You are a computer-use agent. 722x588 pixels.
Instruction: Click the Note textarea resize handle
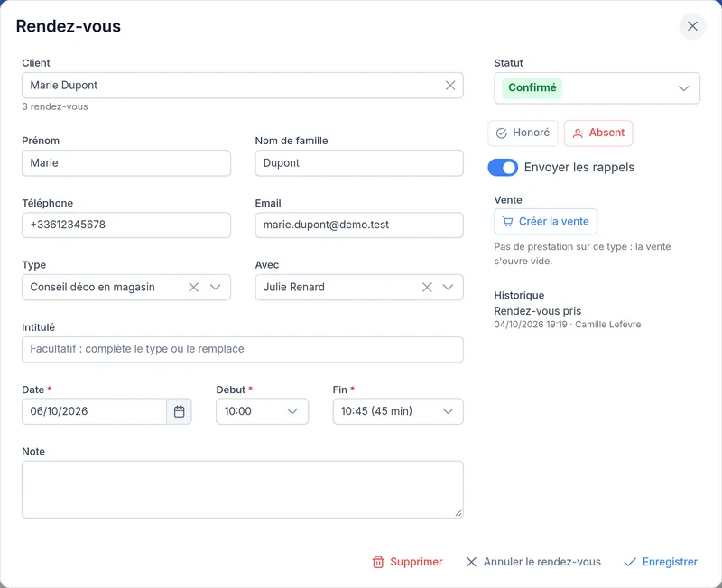point(458,513)
